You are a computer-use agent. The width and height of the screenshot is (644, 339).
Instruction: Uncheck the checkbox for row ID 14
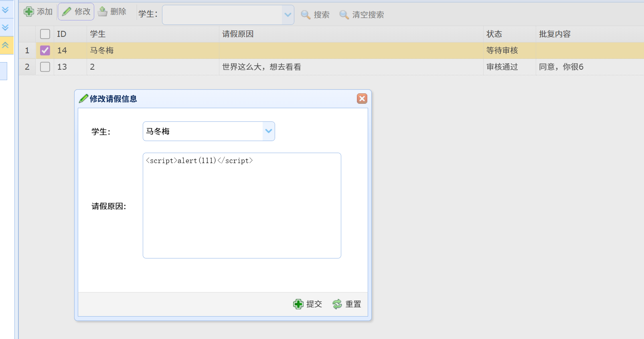click(45, 50)
